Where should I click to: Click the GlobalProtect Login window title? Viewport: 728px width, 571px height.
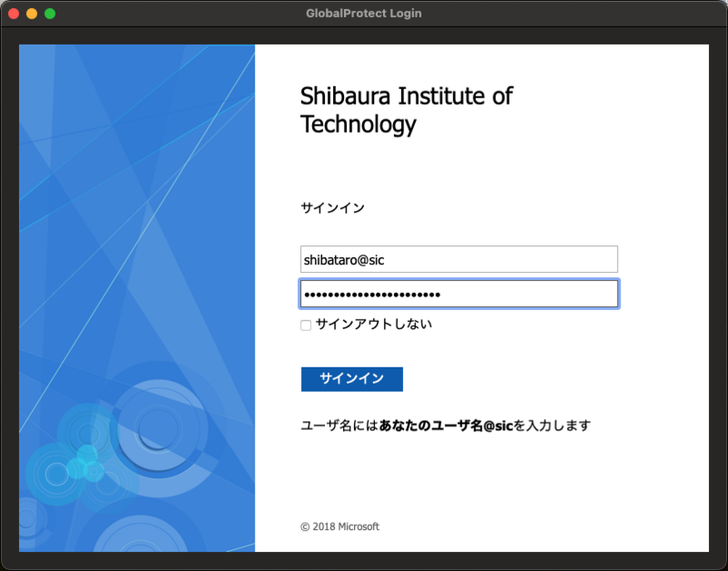click(363, 14)
